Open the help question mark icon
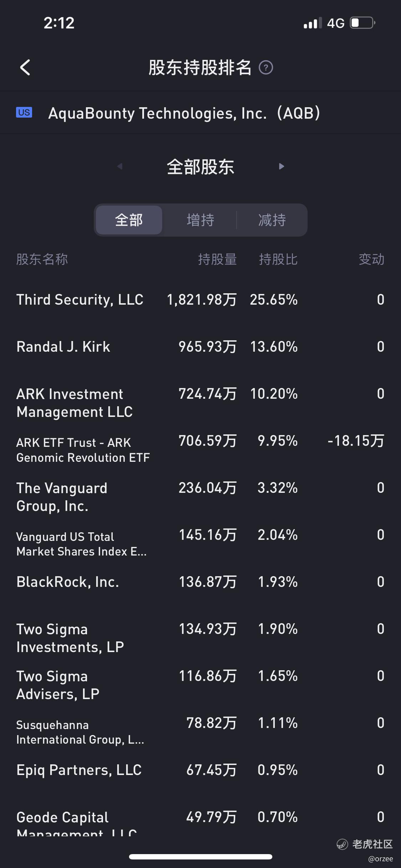 pos(266,67)
